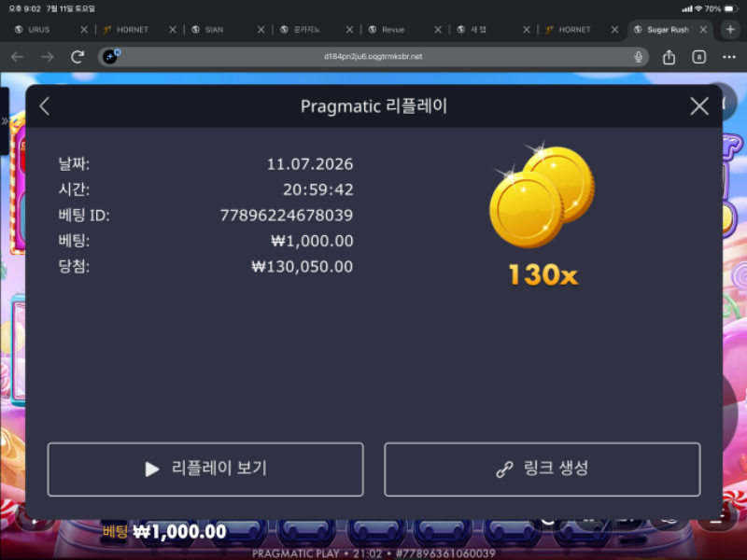This screenshot has height=560, width=747.
Task: Close the Revue tab
Action: tap(437, 30)
